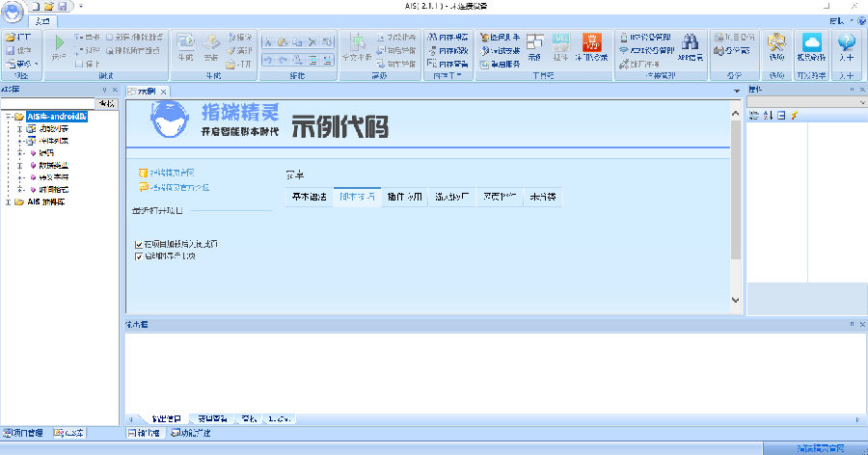This screenshot has width=868, height=455.
Task: Open the blue cloud icon tool
Action: coord(811,42)
